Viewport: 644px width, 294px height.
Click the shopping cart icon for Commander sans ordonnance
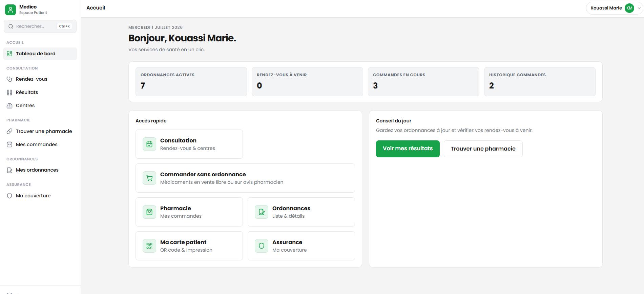[149, 178]
